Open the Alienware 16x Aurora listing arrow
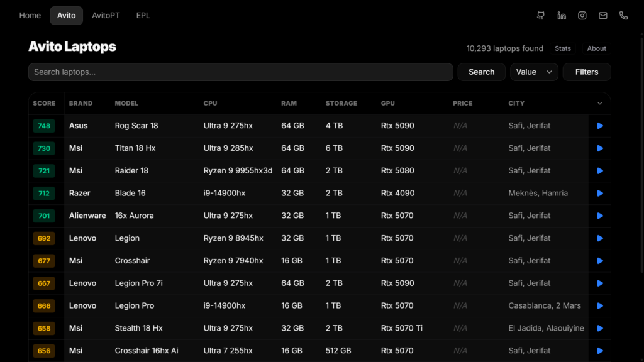Image resolution: width=644 pixels, height=362 pixels. [599, 216]
